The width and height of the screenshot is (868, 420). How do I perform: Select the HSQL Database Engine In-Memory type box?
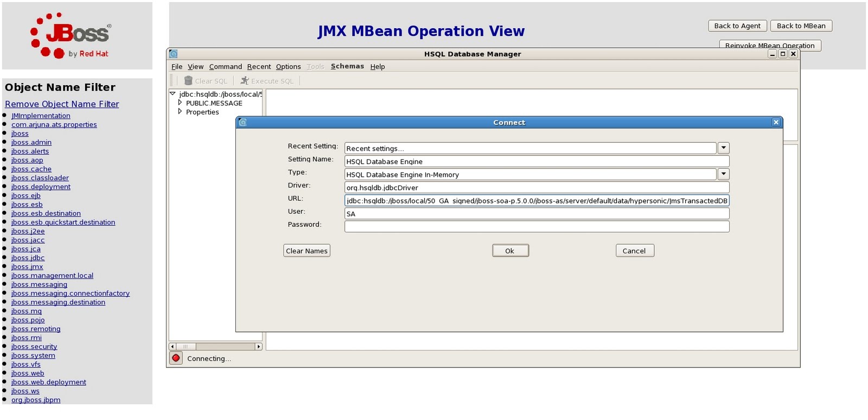531,174
